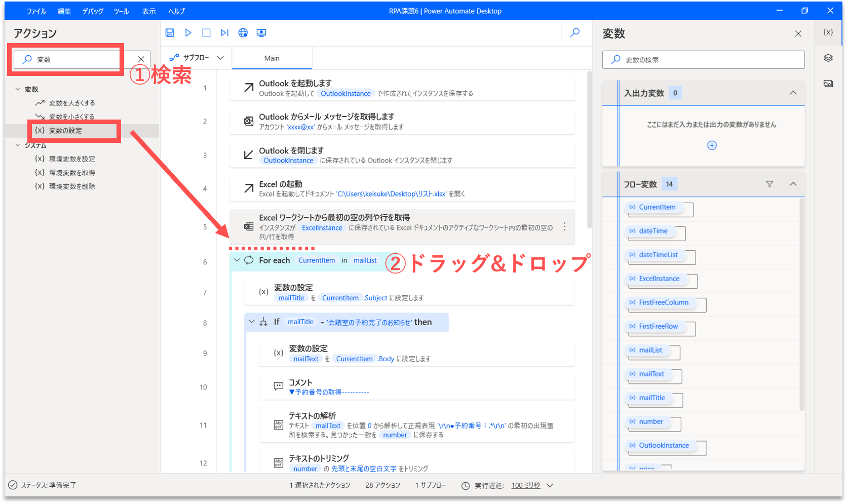Open the Images panel icon
The image size is (847, 504).
828,84
